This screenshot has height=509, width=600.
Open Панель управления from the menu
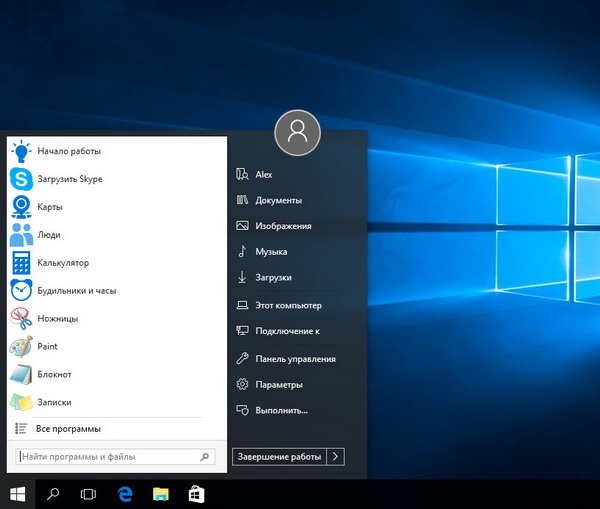(295, 359)
